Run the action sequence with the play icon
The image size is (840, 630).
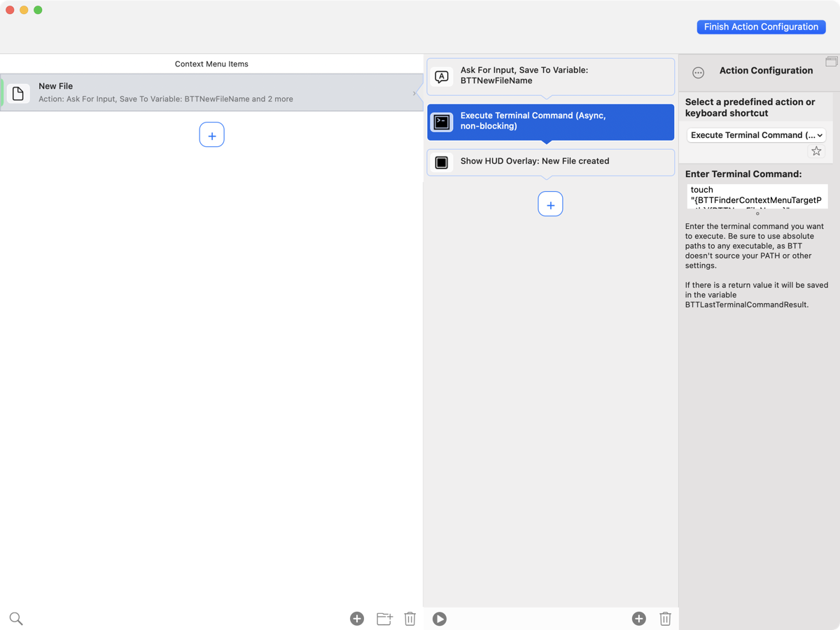click(x=439, y=619)
